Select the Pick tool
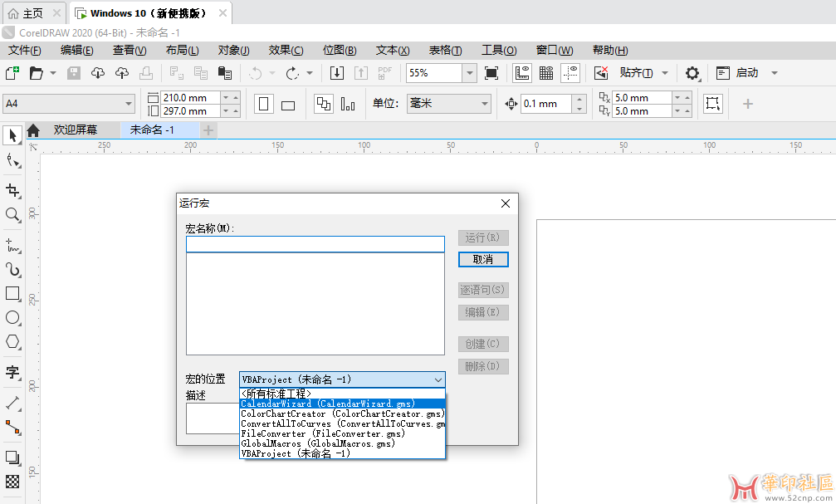The width and height of the screenshot is (836, 504). click(x=12, y=135)
